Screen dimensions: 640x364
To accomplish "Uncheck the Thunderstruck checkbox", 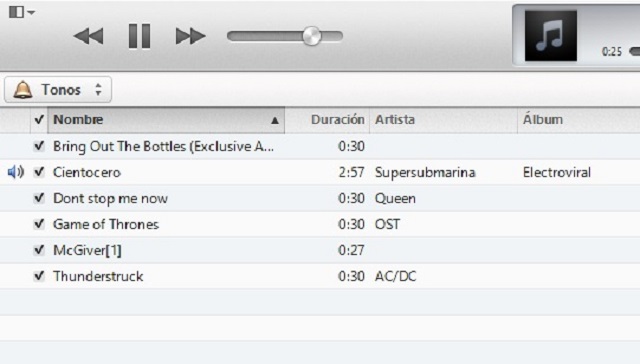I will coord(39,276).
